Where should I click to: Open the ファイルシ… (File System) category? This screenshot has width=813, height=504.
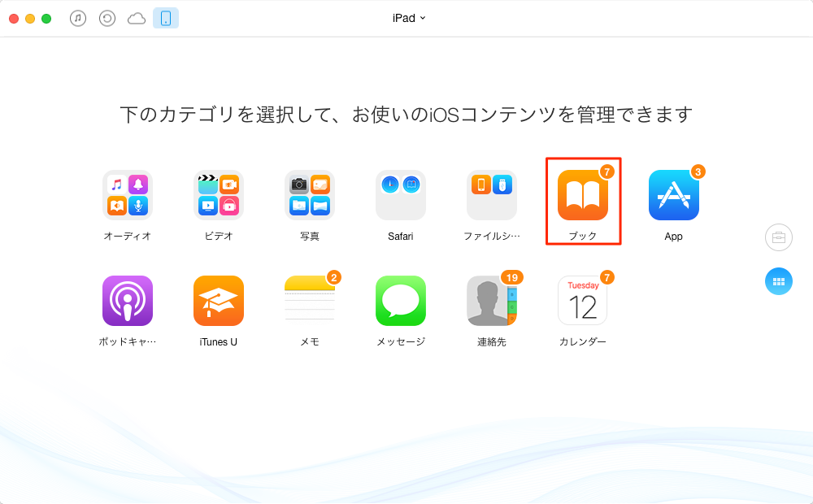click(x=492, y=195)
